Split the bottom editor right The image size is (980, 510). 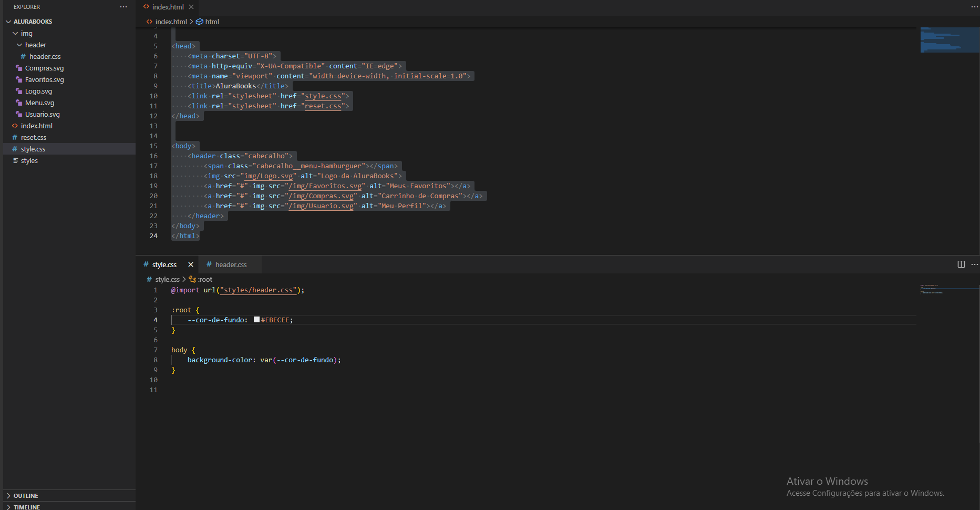point(961,264)
